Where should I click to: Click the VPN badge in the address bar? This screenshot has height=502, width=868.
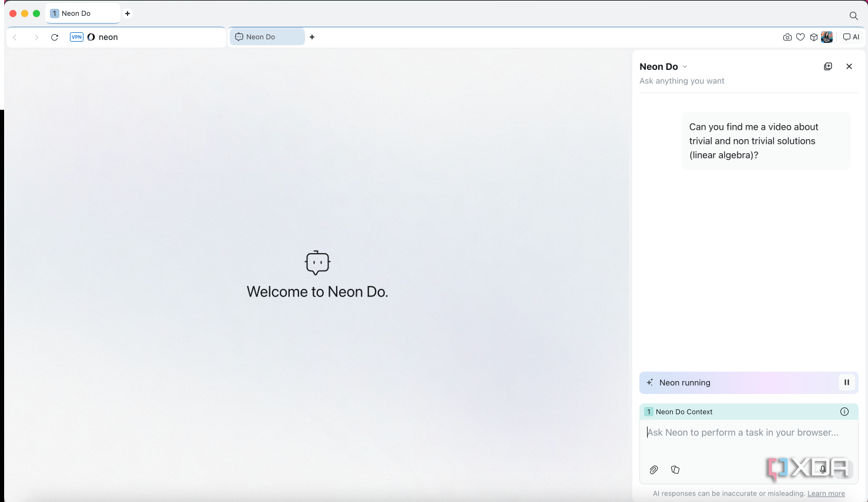(76, 37)
